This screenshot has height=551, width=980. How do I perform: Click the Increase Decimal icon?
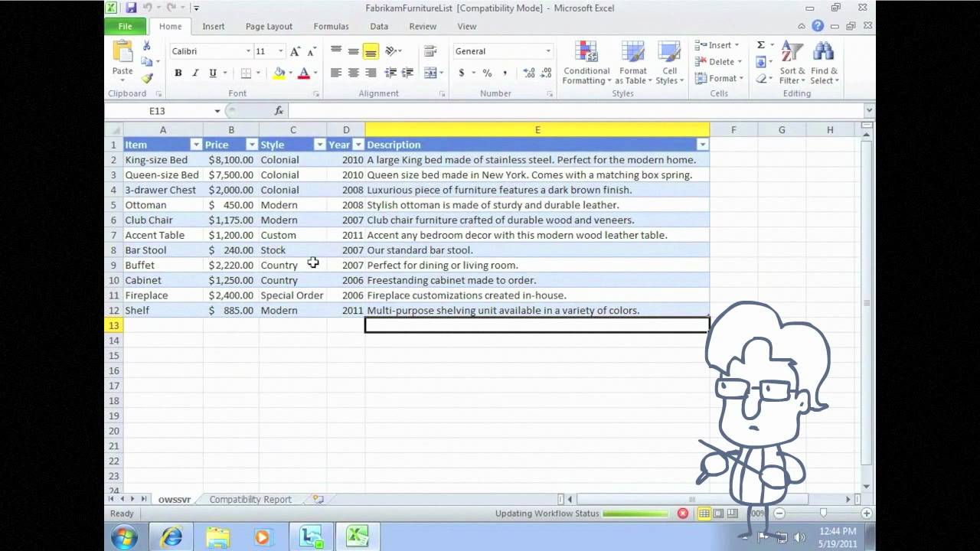tap(529, 73)
